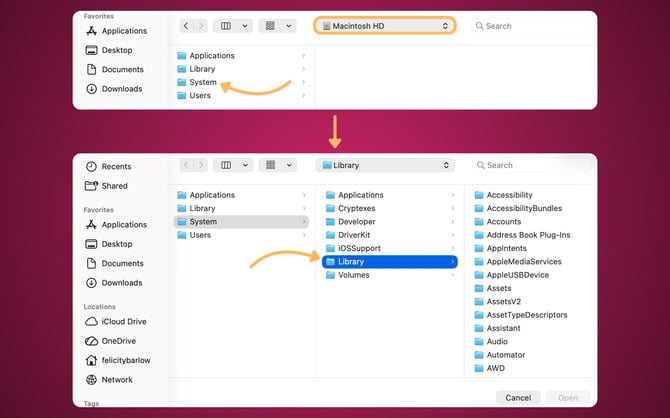Screen dimensions: 670x418
Task: Select the Accounts folder
Action: pos(498,221)
